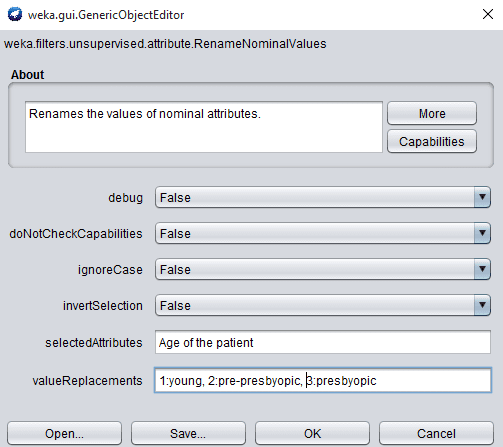Click the weka.gui.GenericObjectEditor title text

[106, 15]
